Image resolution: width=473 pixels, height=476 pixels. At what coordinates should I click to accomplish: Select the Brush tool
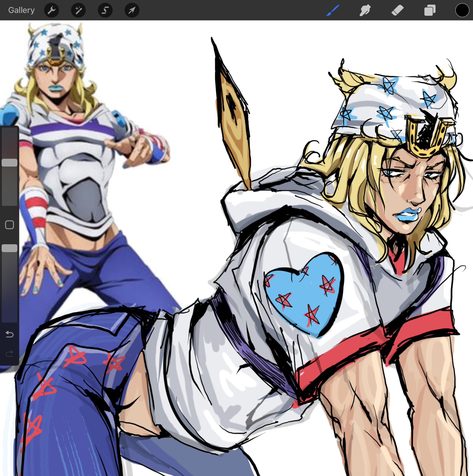click(333, 10)
